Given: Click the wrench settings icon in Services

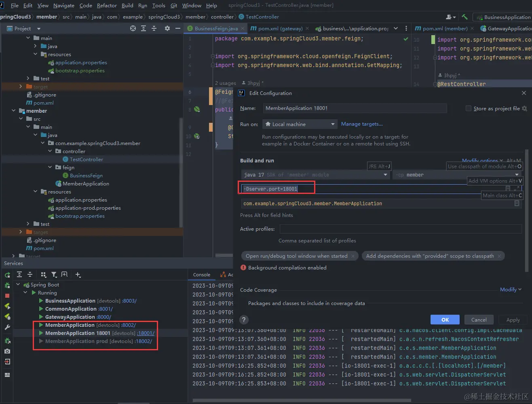Looking at the screenshot, I should pyautogui.click(x=7, y=327).
